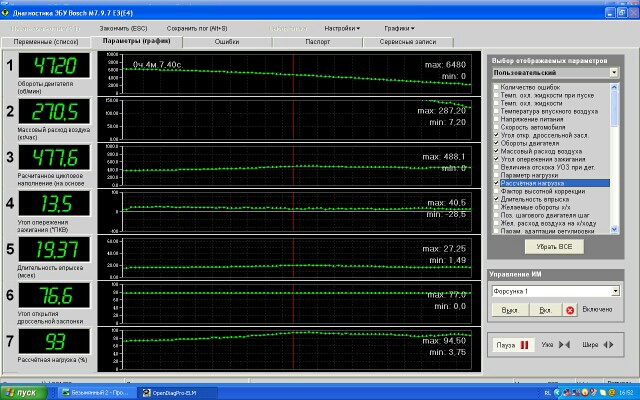Switch to OpenDiagPro-ELM taskbar item

tap(175, 393)
